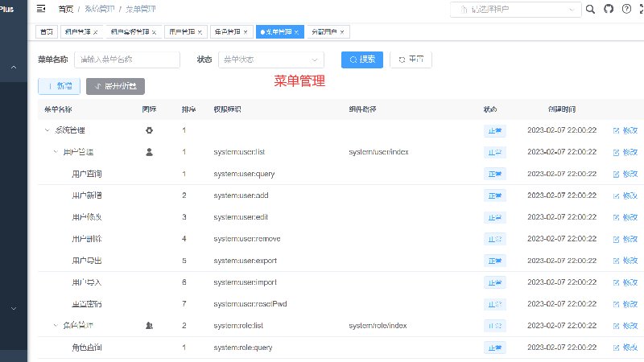
Task: Close the 租户管理 tab
Action: pos(95,32)
